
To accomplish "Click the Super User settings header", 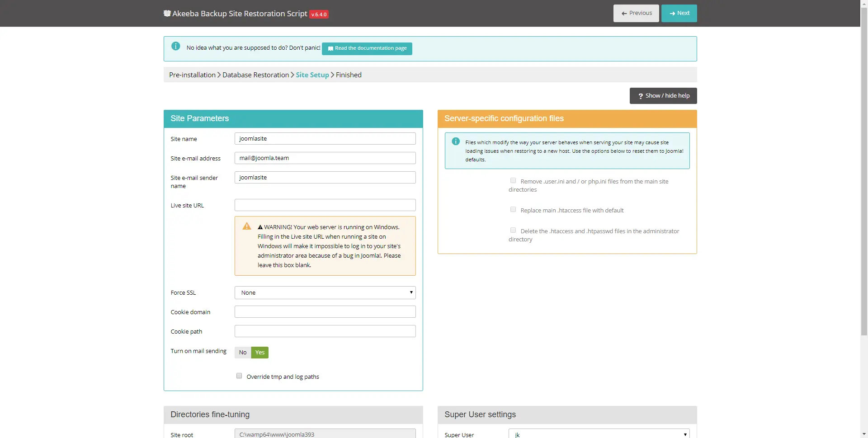I will [x=567, y=415].
